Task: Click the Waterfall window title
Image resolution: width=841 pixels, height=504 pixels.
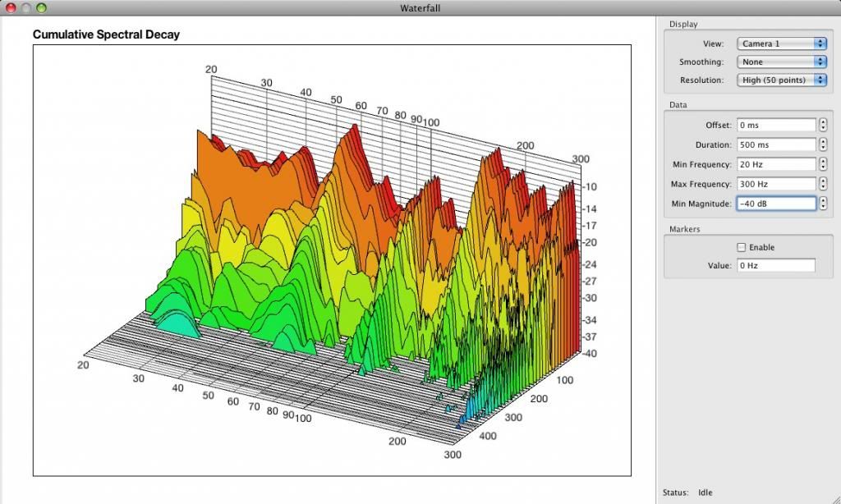Action: click(x=420, y=8)
